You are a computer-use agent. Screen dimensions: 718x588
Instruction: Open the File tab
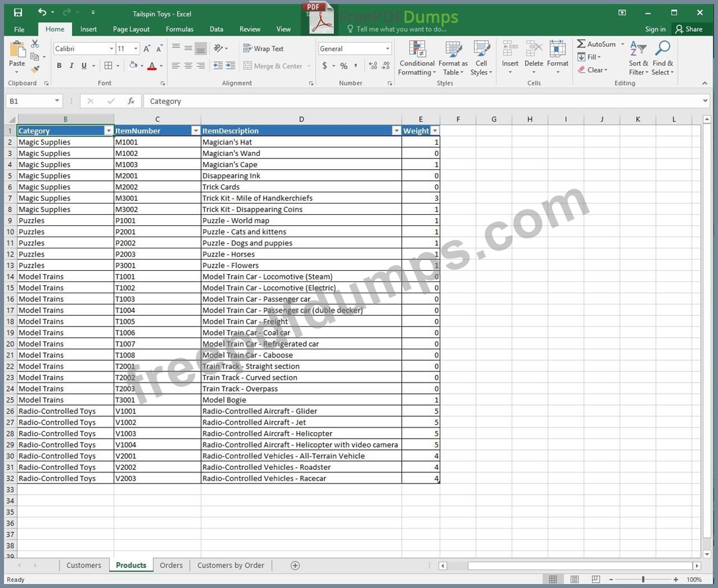19,29
